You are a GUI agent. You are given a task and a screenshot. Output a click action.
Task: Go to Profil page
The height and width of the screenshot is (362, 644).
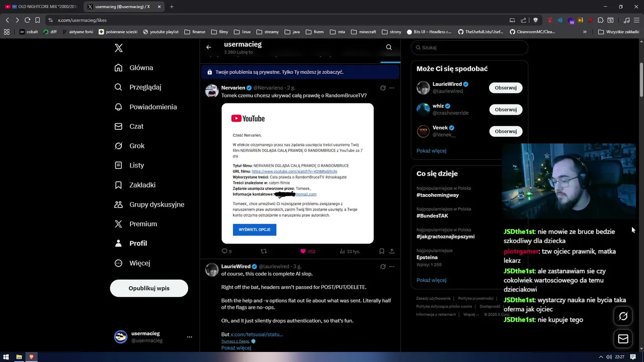coord(131,243)
